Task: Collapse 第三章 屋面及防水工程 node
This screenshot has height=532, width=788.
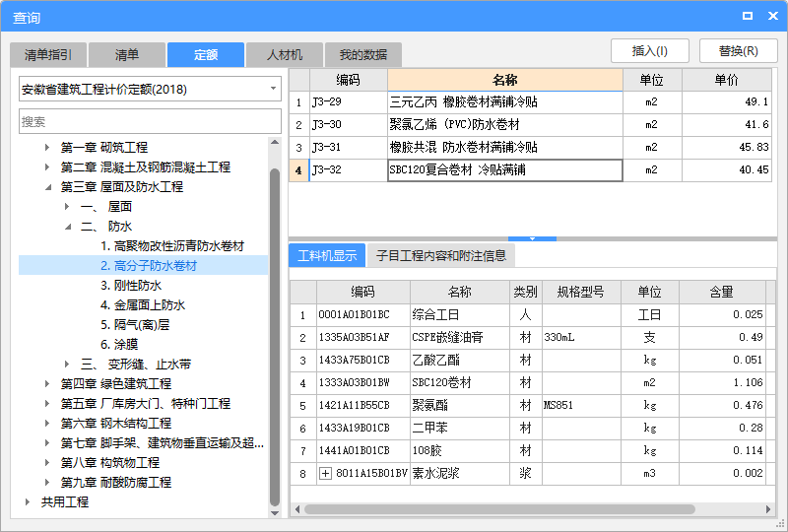Action: (47, 187)
